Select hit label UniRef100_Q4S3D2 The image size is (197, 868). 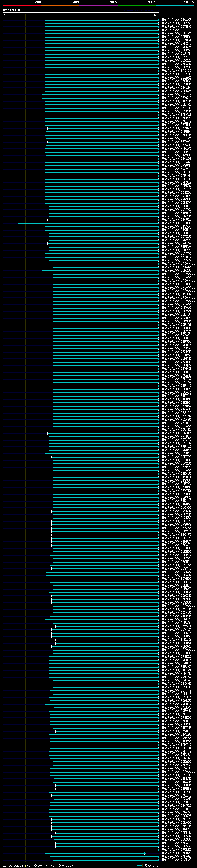177,294
